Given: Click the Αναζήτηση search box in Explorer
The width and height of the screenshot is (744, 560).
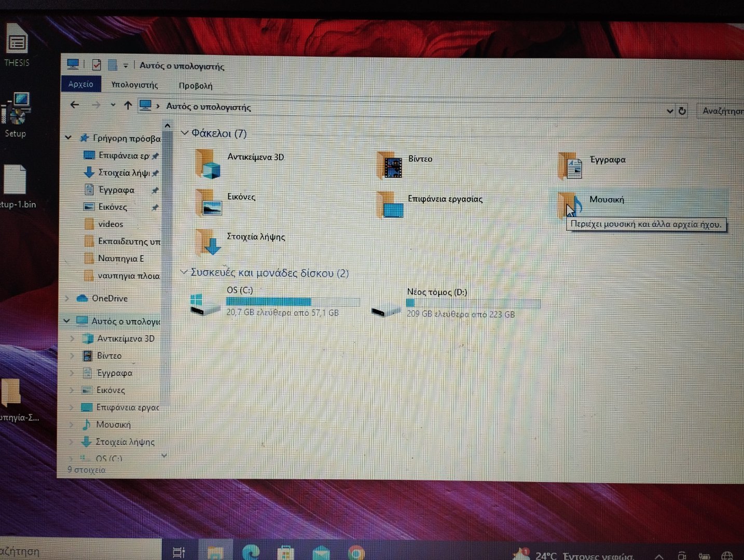Looking at the screenshot, I should [720, 110].
